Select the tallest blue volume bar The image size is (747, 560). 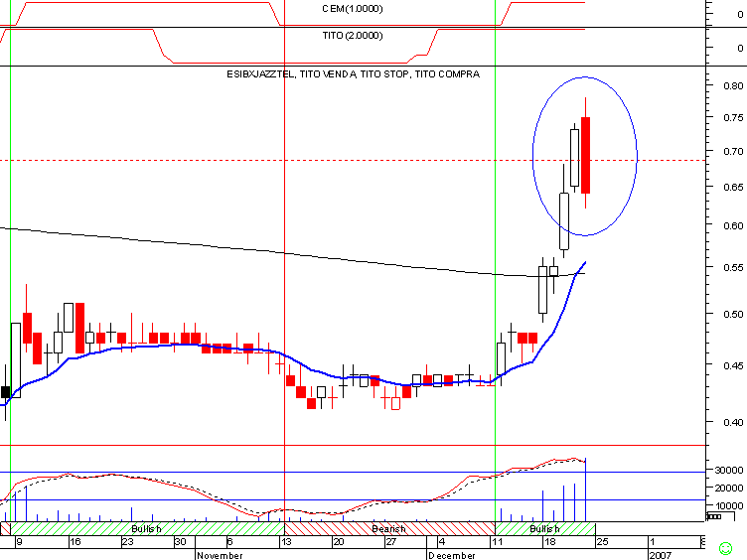[x=585, y=490]
